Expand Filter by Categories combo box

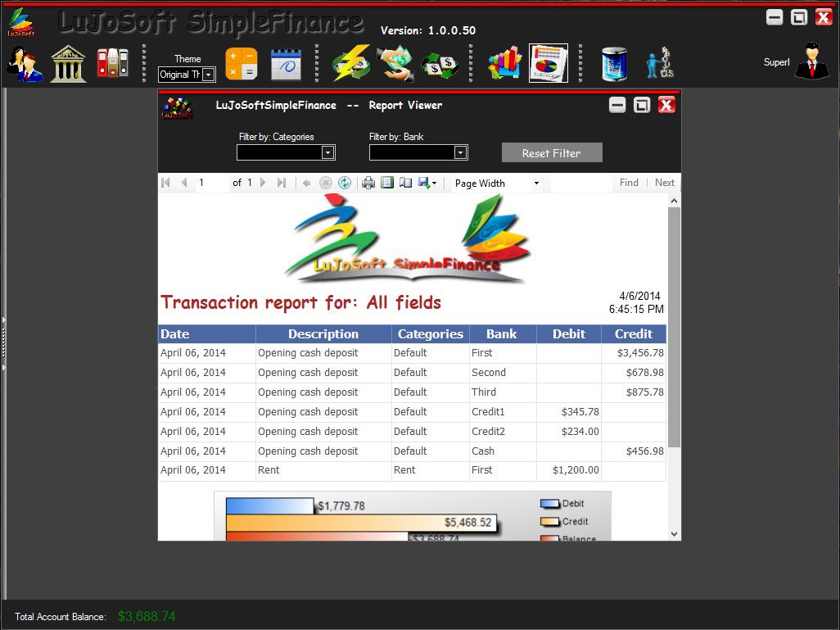point(327,153)
